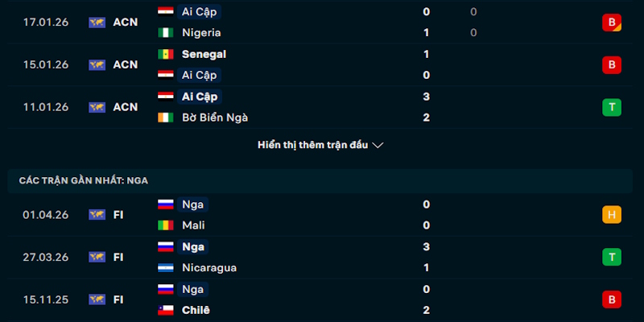Click the red B result badge for 17.01.26
Image resolution: width=644 pixels, height=322 pixels.
pos(612,23)
